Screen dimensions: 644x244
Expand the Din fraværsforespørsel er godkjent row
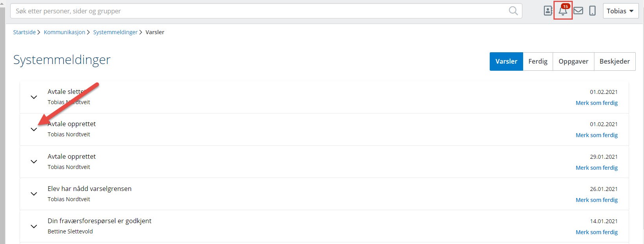coord(34,226)
